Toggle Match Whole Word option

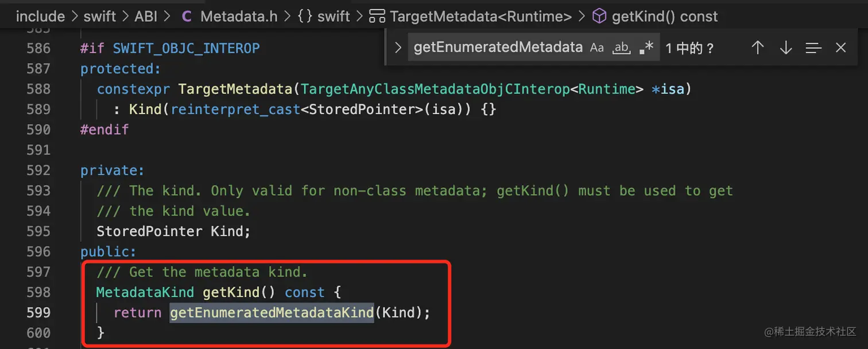pyautogui.click(x=621, y=48)
